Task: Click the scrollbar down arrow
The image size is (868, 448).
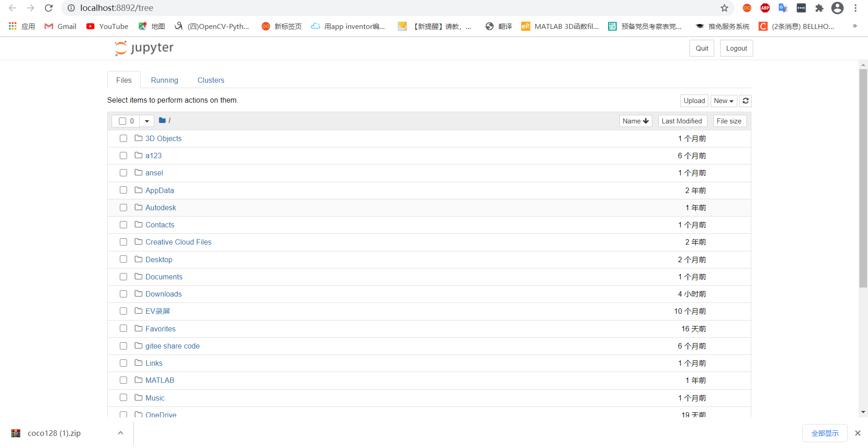Action: pyautogui.click(x=863, y=412)
